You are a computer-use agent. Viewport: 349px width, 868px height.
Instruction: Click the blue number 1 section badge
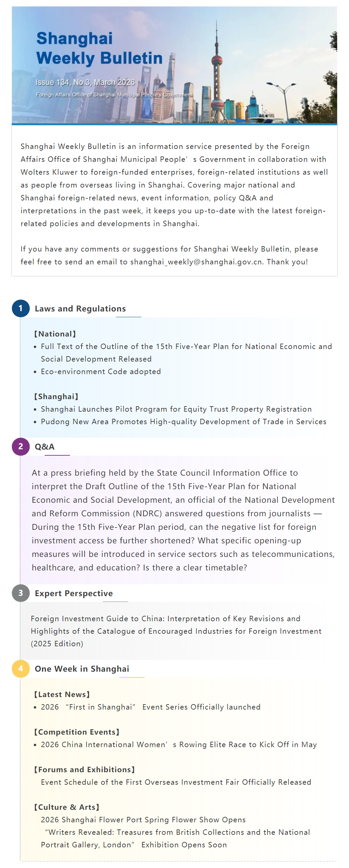(21, 308)
